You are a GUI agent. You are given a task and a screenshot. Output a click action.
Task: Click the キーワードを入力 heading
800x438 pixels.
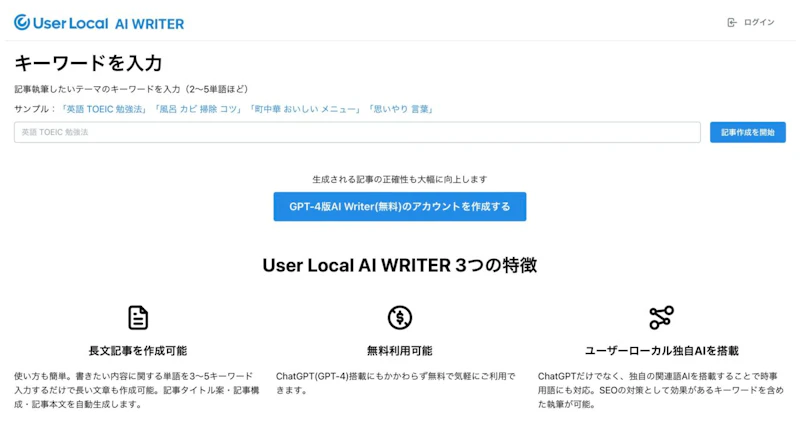[88, 63]
